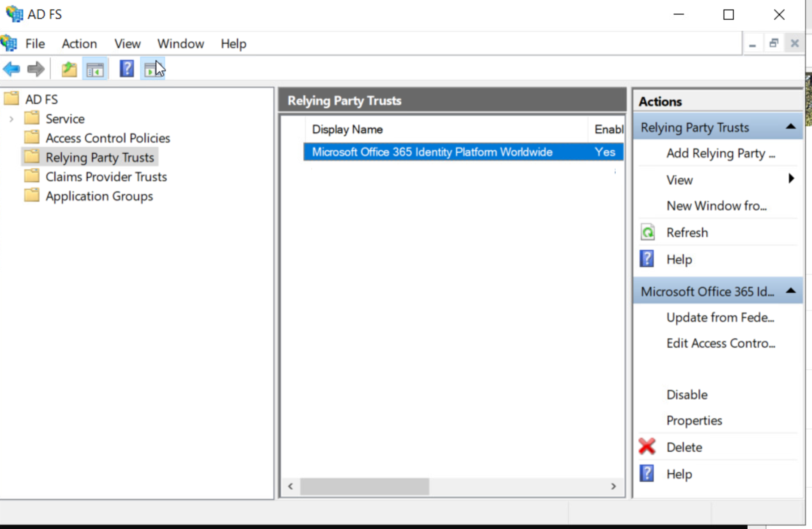Toggle the Show/Hide Action Pane icon
The image size is (812, 529).
tap(153, 69)
